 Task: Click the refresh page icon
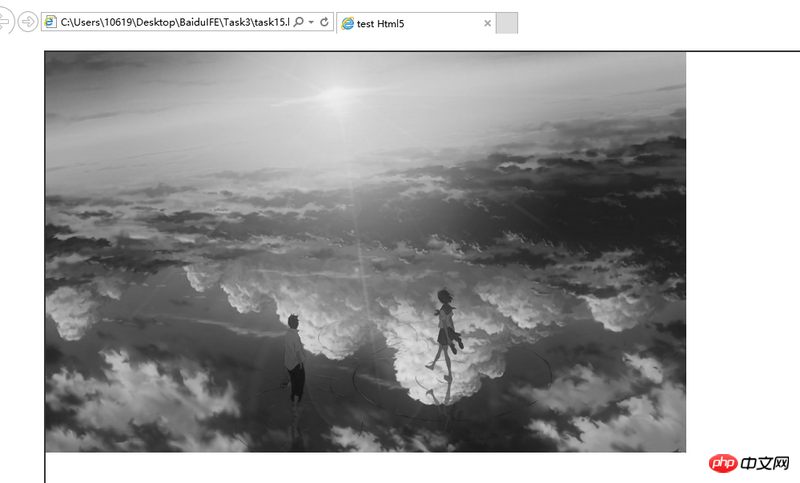pos(324,22)
